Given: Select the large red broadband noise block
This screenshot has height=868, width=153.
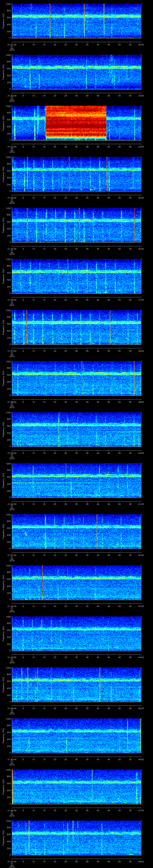Looking at the screenshot, I should pyautogui.click(x=76, y=123).
